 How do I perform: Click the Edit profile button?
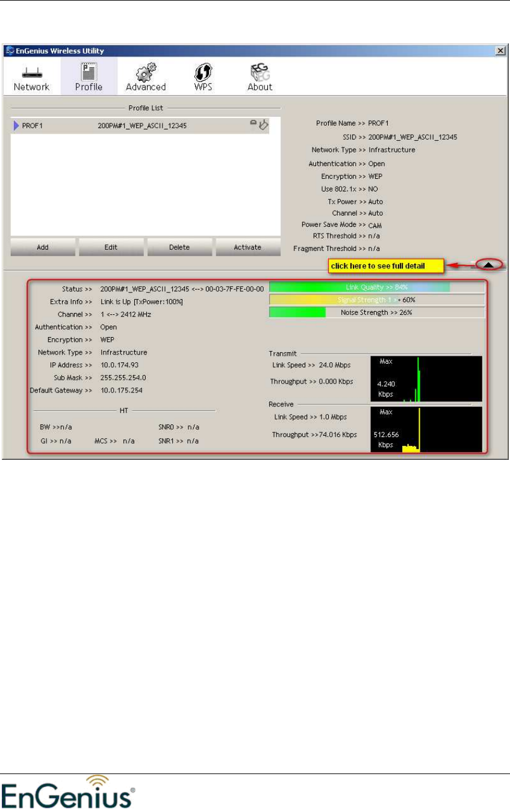click(x=111, y=247)
